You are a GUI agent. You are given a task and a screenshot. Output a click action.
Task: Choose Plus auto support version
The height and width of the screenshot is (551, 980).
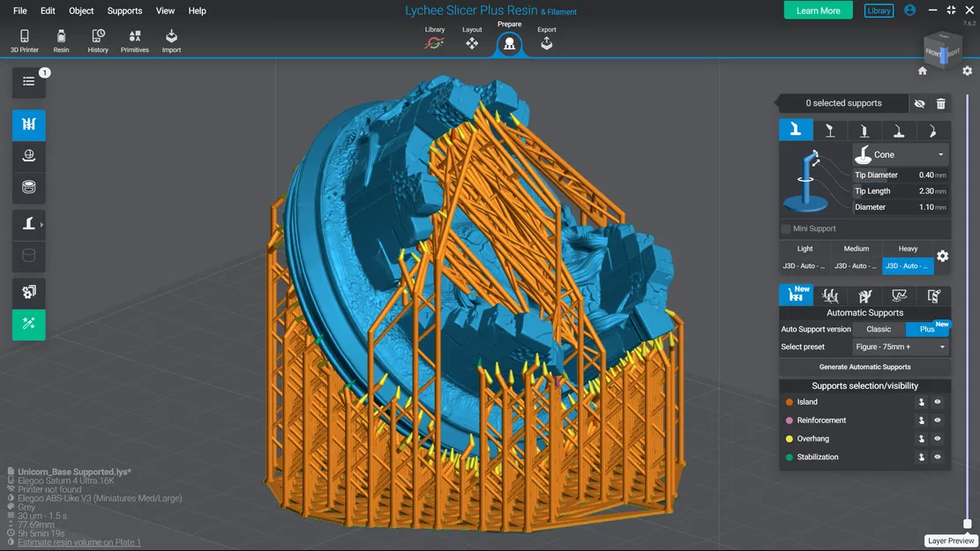point(927,329)
